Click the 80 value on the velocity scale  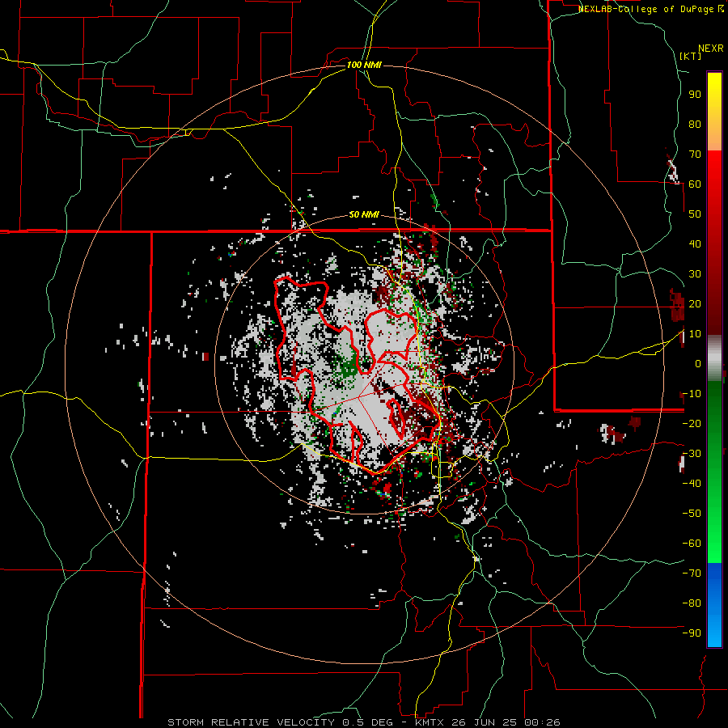click(x=695, y=125)
